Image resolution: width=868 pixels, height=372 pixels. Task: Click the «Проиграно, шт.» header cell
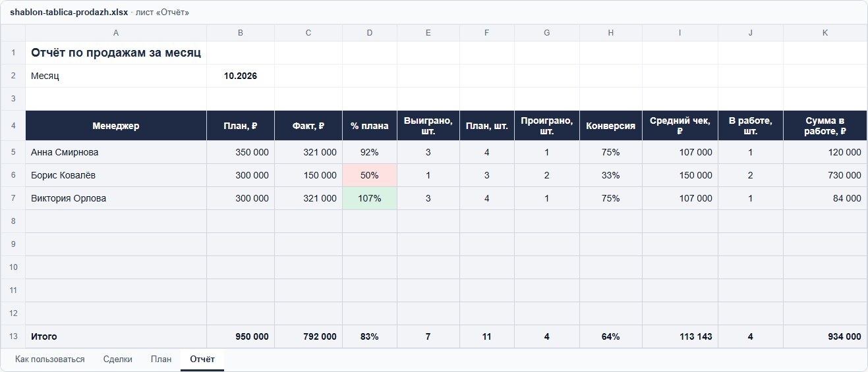(547, 126)
